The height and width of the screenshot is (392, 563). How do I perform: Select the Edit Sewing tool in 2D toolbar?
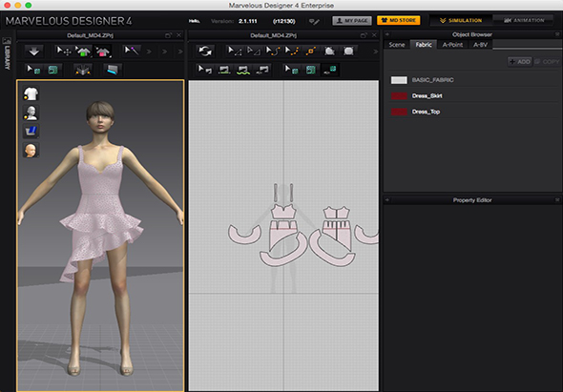point(205,70)
